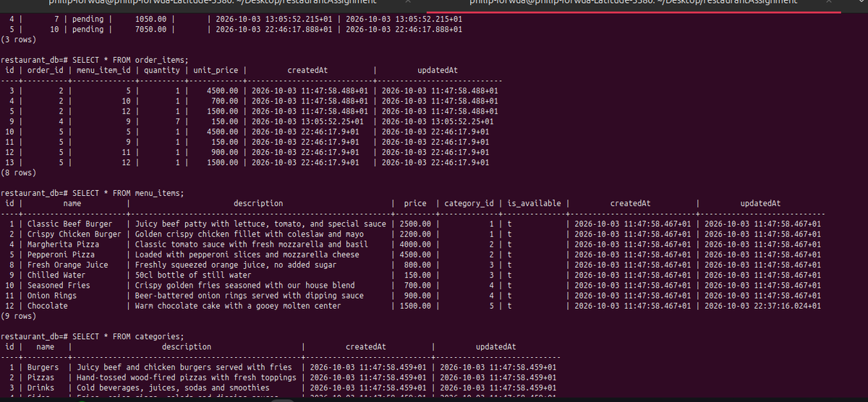Click the 'order_id' column header

[x=47, y=70]
